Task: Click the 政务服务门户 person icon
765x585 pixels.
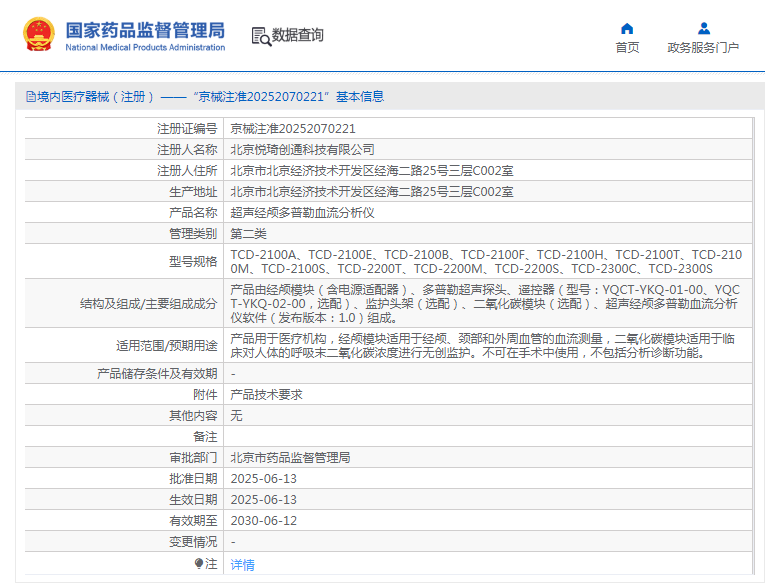Action: point(703,28)
